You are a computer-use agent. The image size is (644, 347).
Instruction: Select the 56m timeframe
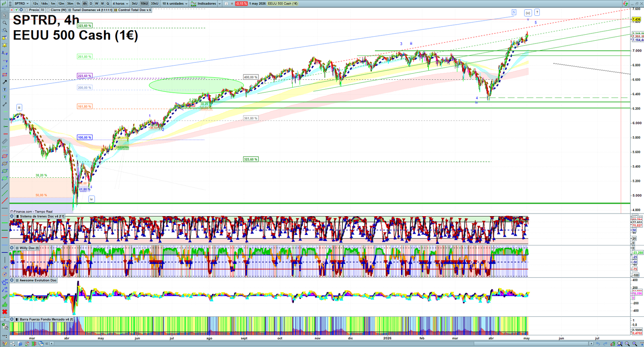tap(70, 4)
